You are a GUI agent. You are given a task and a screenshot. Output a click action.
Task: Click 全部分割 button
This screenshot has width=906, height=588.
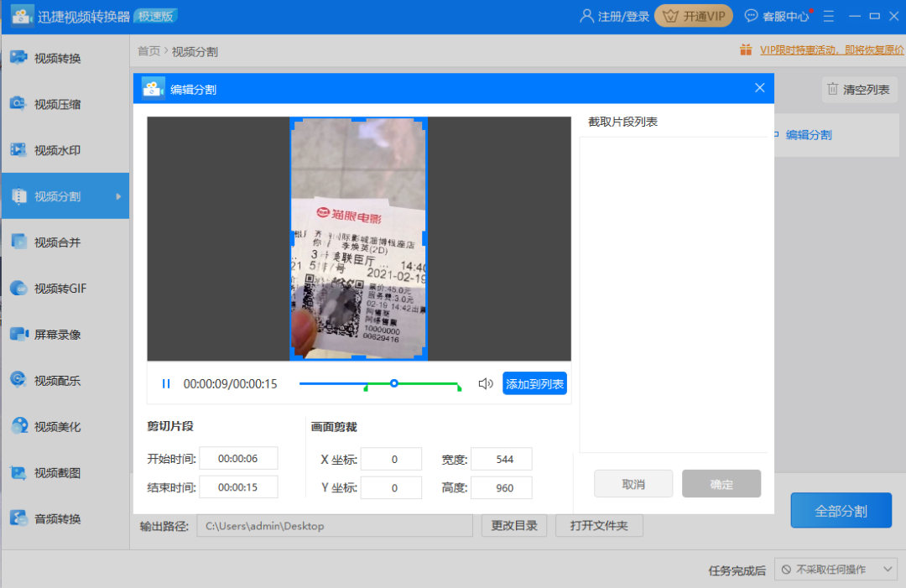click(841, 511)
